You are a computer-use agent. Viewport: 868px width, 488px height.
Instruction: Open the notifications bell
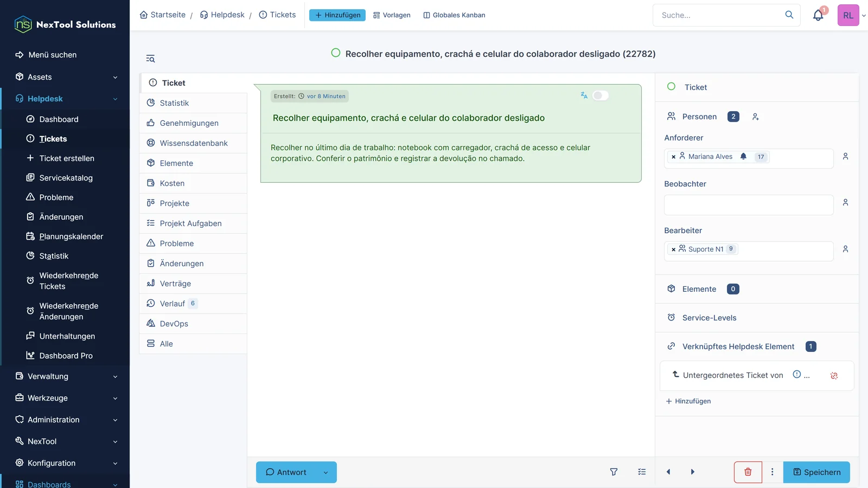[818, 15]
